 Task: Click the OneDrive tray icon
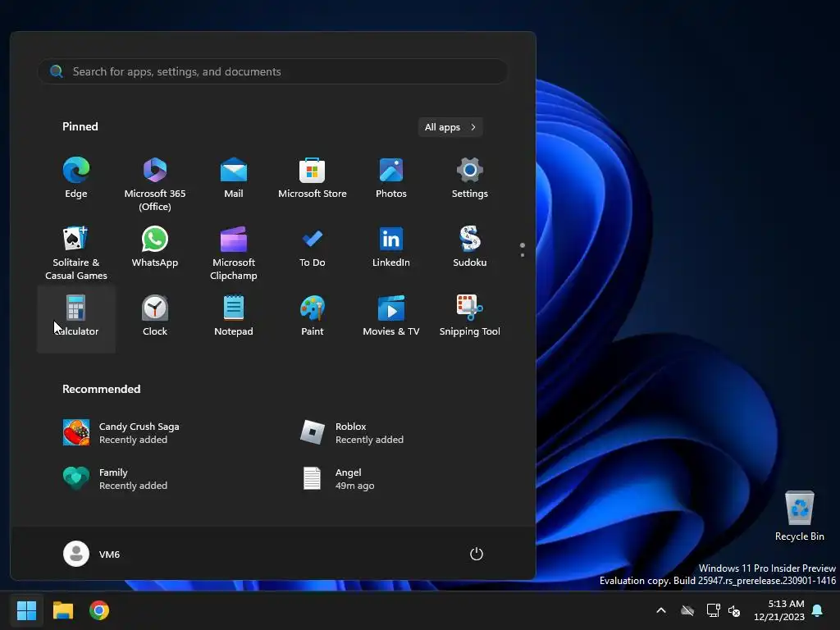point(687,610)
